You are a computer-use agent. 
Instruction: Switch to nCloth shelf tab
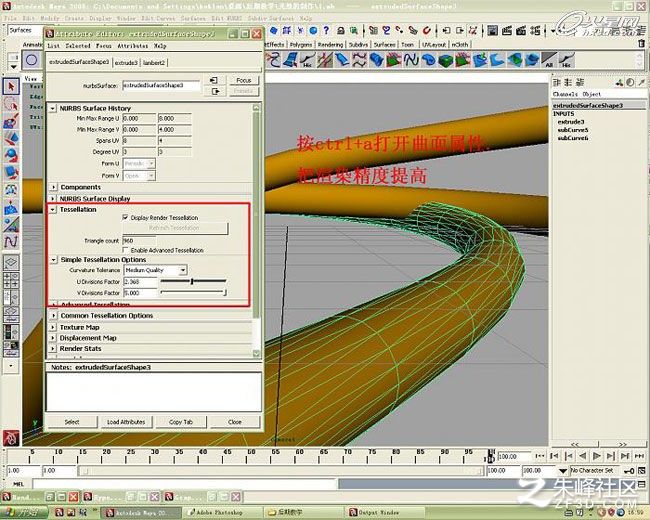point(460,44)
